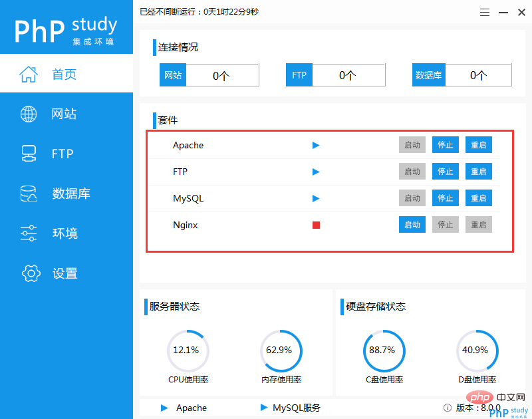The width and height of the screenshot is (532, 419).
Task: Click the CPU使用率 progress ring
Action: (188, 350)
